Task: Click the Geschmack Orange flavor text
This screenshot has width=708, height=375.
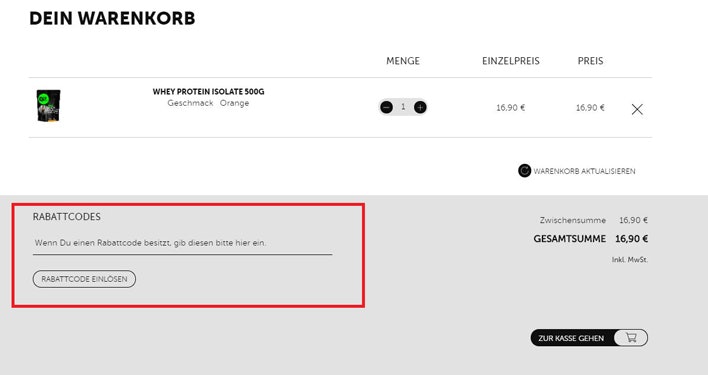Action: coord(208,103)
